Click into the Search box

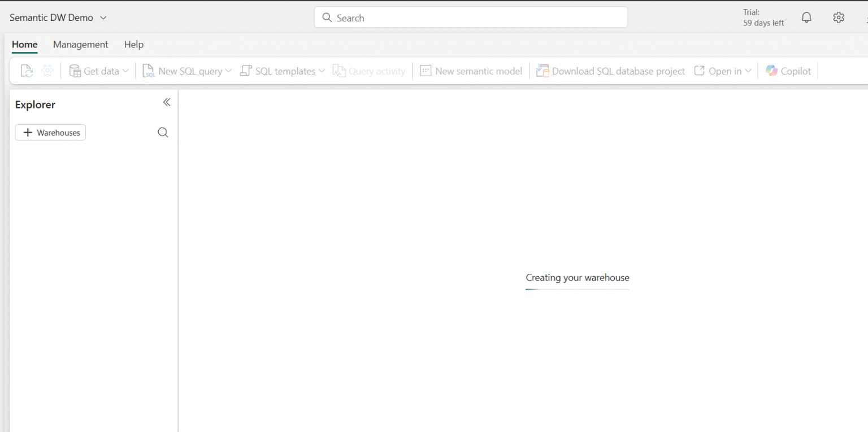471,18
